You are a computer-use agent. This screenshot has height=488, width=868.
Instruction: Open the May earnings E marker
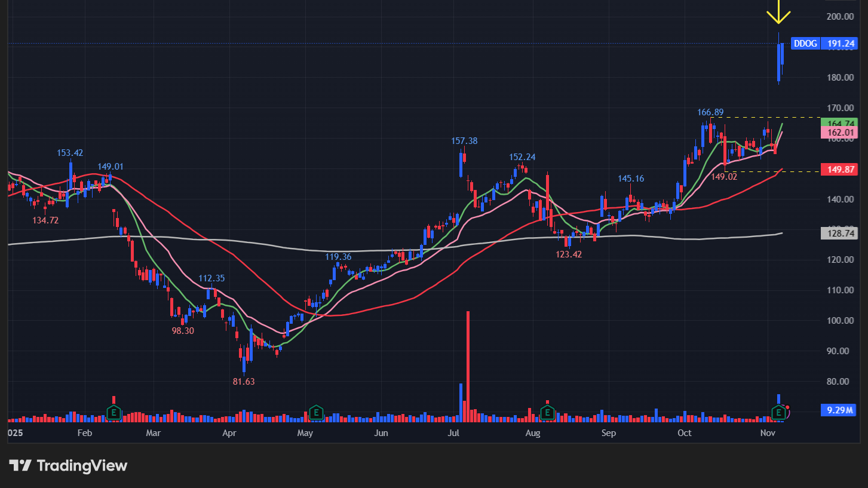click(316, 412)
